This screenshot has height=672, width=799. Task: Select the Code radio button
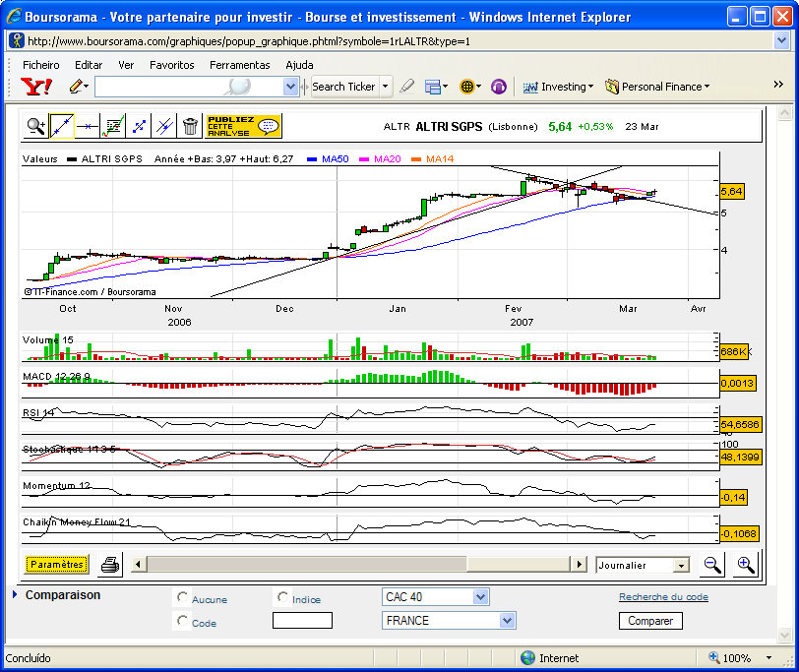click(x=182, y=620)
